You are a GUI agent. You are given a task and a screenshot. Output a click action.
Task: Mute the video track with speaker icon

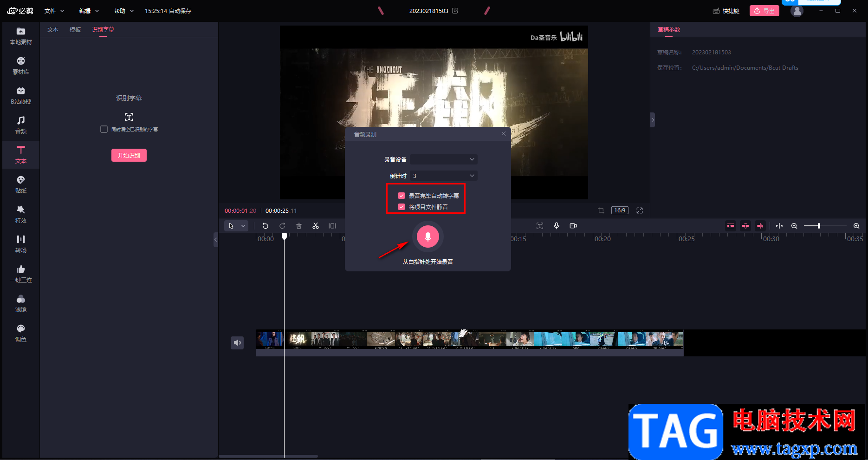pyautogui.click(x=237, y=342)
